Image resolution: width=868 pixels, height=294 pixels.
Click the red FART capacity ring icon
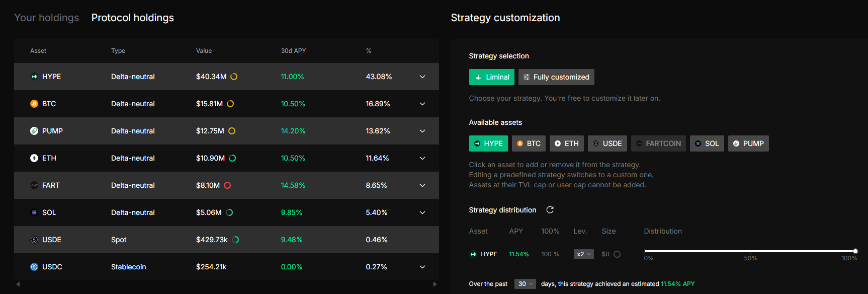tap(227, 185)
